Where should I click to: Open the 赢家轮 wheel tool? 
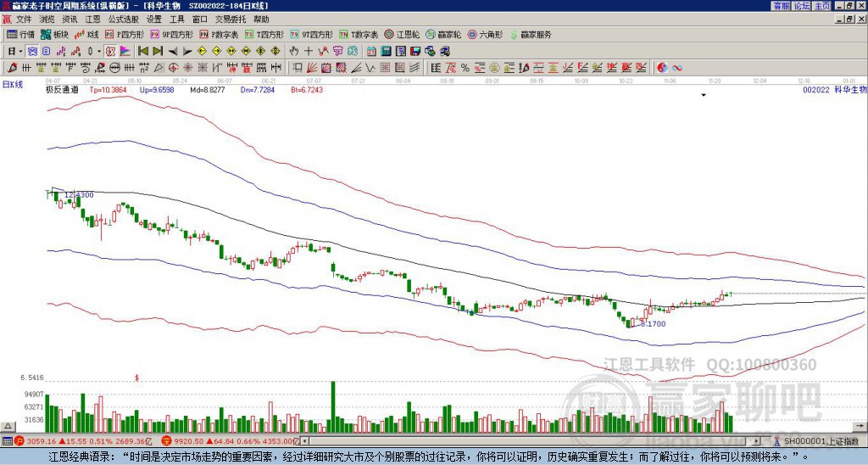tap(443, 34)
